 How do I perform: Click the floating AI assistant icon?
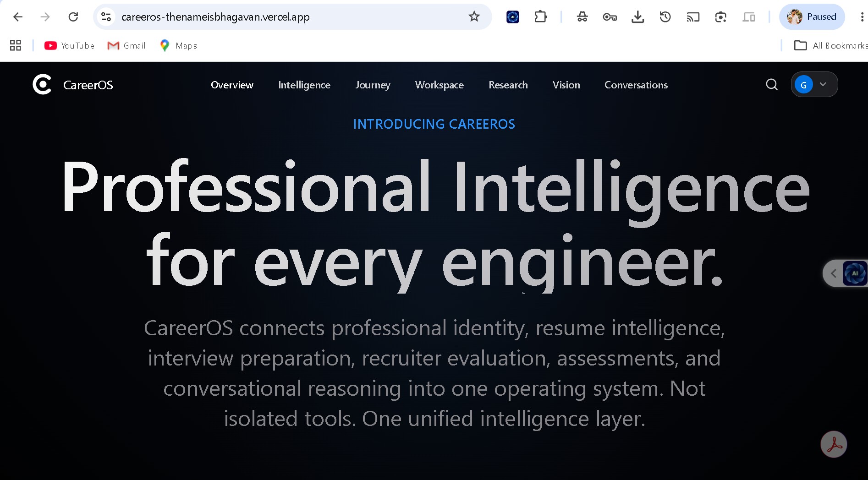click(855, 273)
